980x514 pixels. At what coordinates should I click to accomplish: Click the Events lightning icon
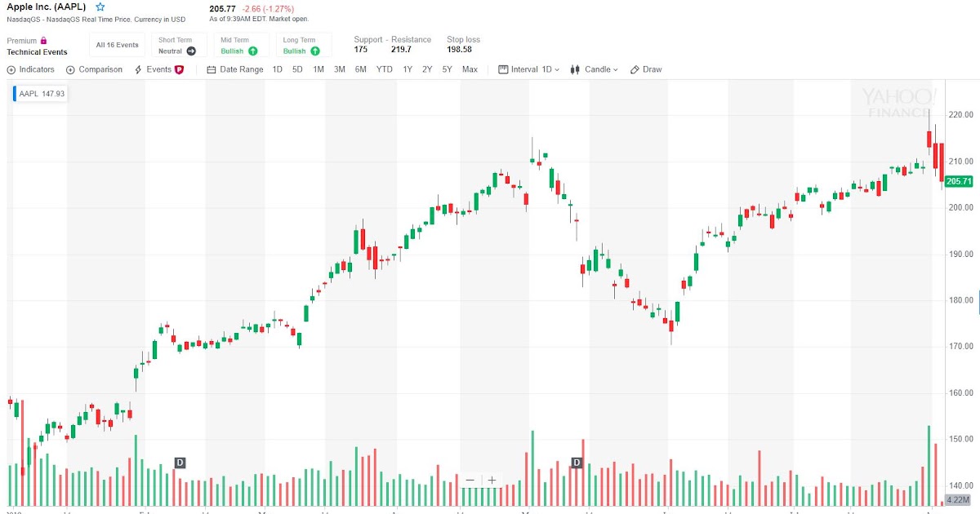[138, 70]
